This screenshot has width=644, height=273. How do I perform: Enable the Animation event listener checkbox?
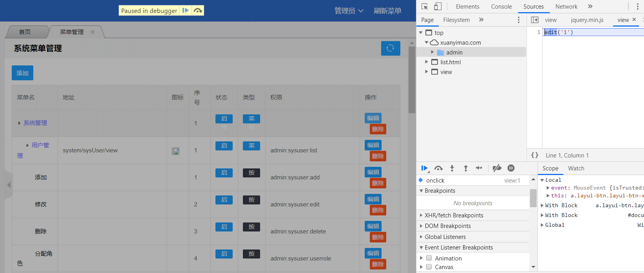(429, 258)
